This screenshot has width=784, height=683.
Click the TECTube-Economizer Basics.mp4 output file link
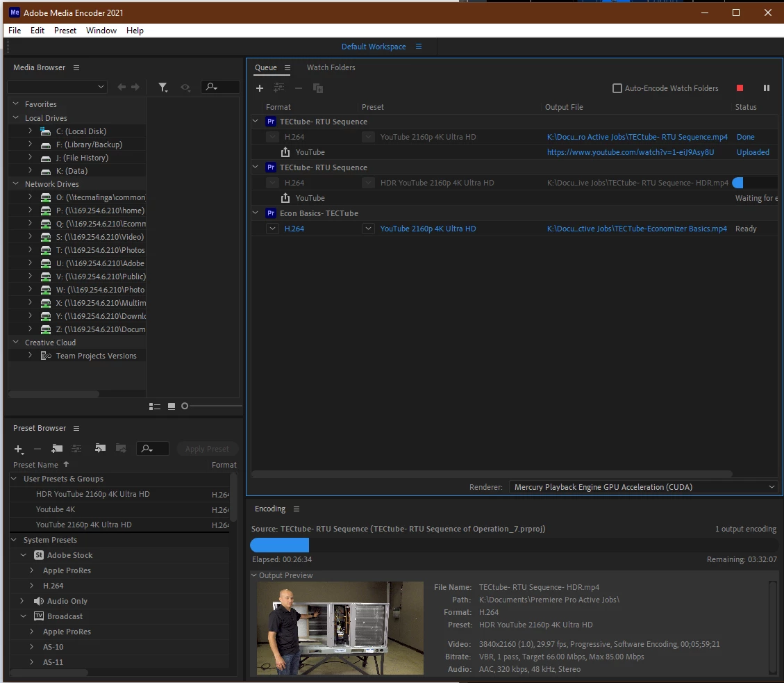pos(637,229)
